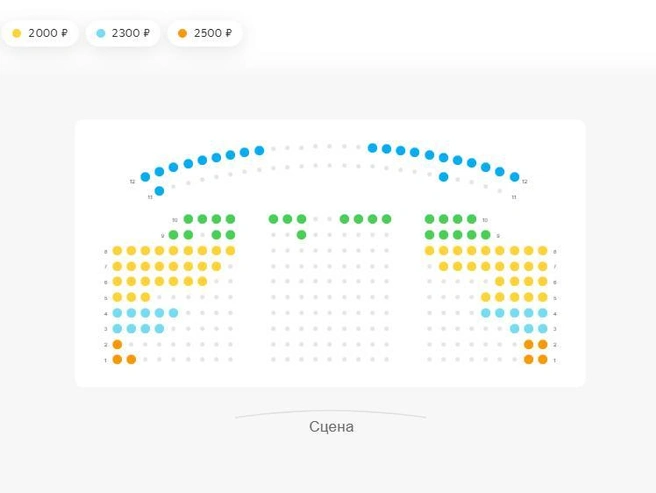
Task: Select rightmost yellow seat in left row 8
Action: click(230, 251)
